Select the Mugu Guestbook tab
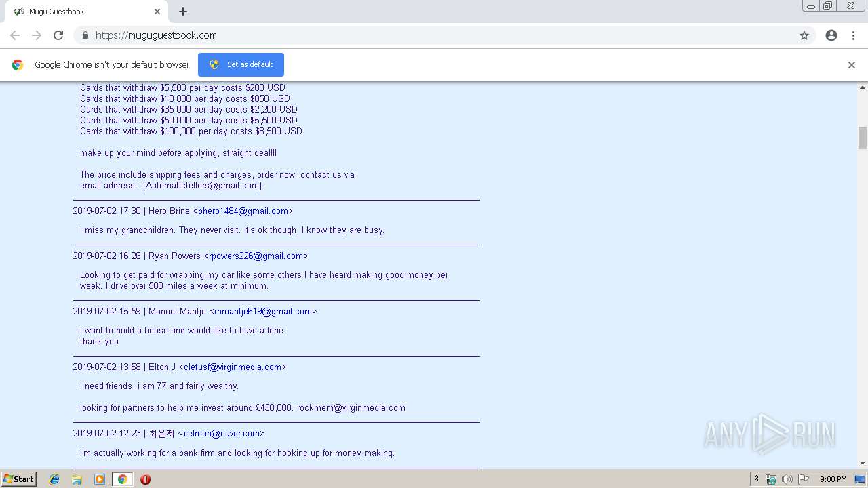 [x=87, y=12]
